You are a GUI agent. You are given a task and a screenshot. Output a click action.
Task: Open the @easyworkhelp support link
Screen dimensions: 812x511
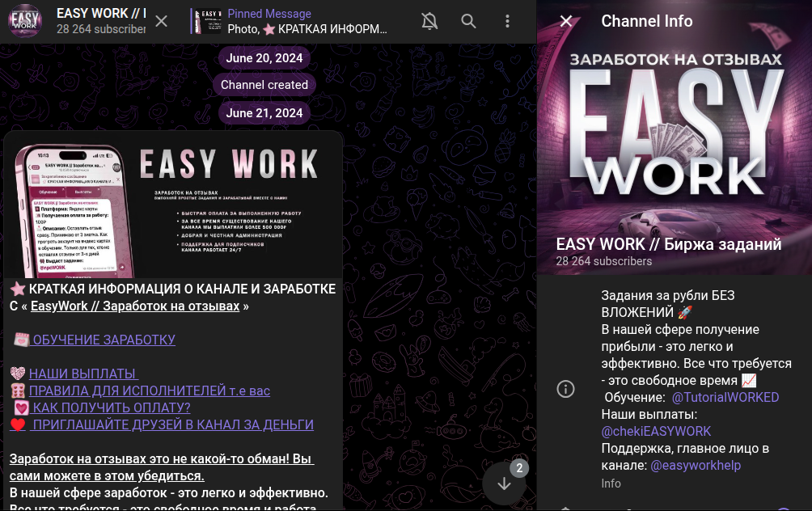[696, 465]
